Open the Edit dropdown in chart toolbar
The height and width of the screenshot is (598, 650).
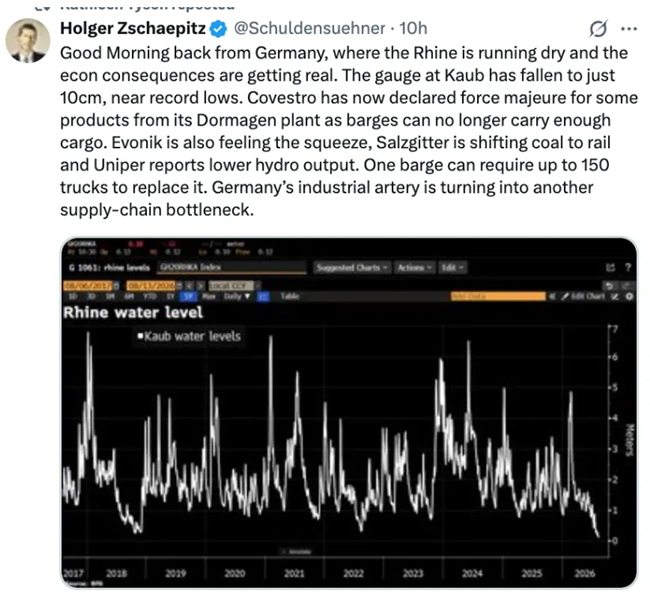pos(452,267)
